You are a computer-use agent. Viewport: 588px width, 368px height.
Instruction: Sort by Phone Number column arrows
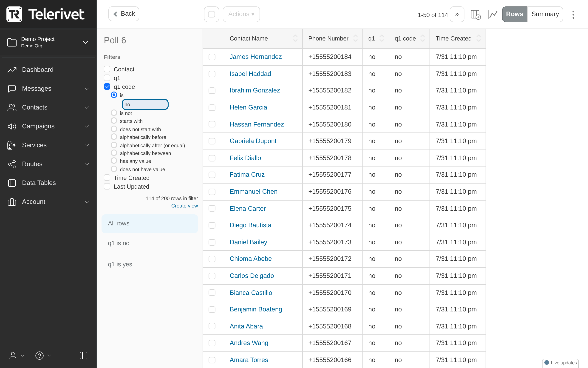[x=356, y=38]
